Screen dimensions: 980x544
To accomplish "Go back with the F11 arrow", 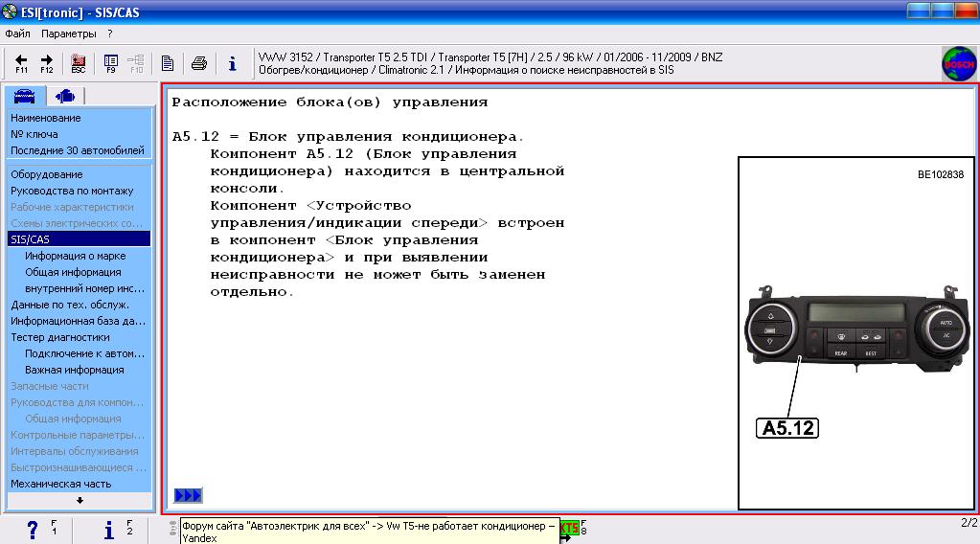I will pyautogui.click(x=21, y=63).
